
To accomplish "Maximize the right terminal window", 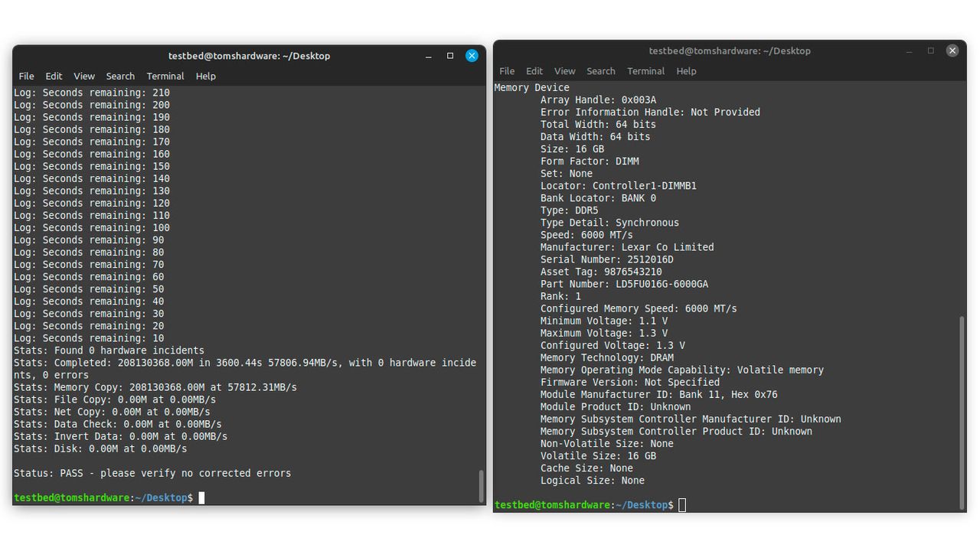I will [x=931, y=51].
